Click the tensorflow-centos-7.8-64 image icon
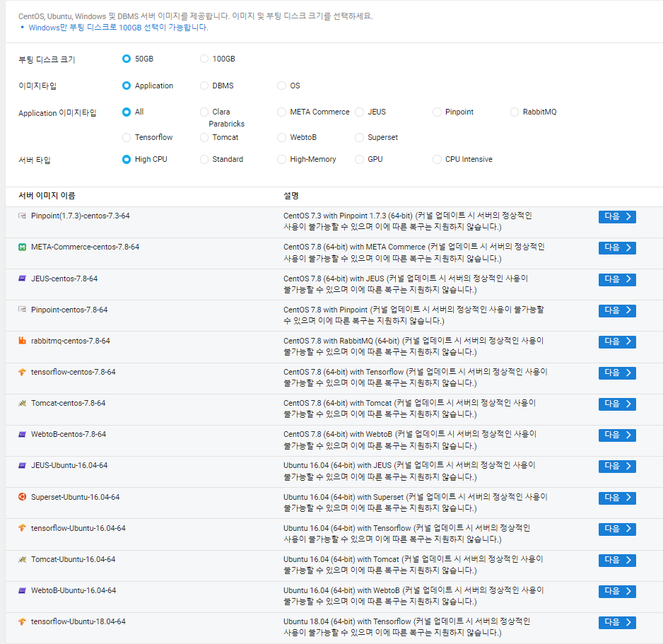The image size is (663, 644). [x=23, y=372]
